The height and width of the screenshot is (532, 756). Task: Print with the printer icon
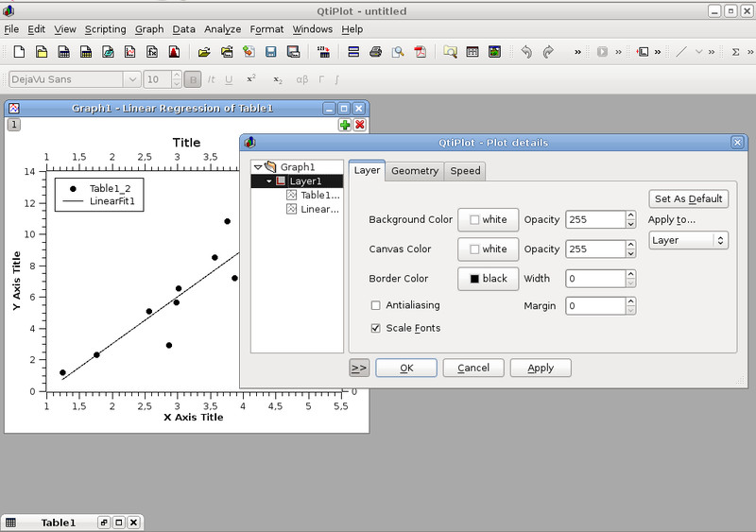tap(375, 52)
